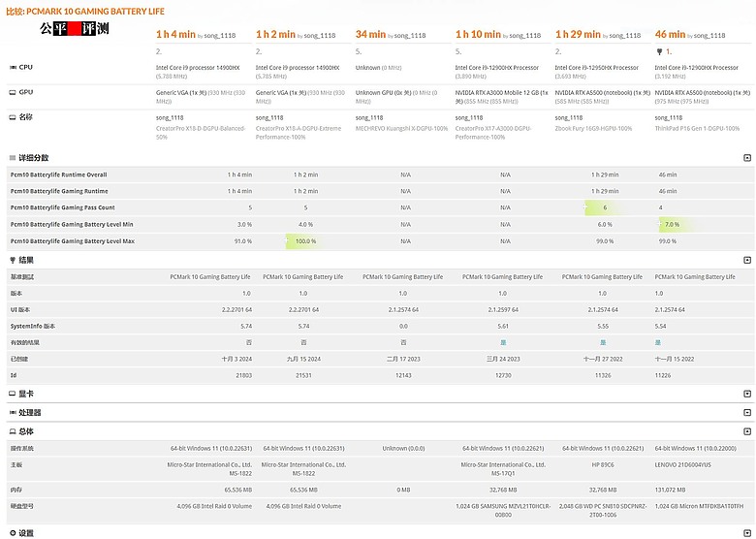The width and height of the screenshot is (756, 539).
Task: Click song_1118 beside 34 min
Action: pyautogui.click(x=410, y=36)
